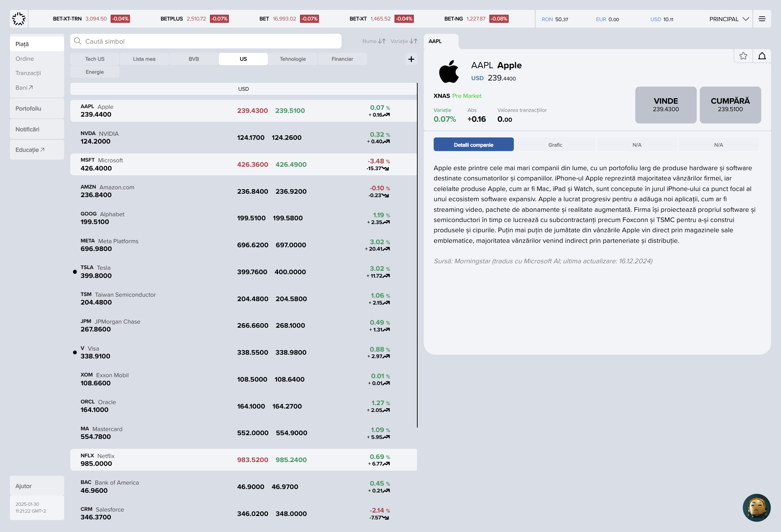Add a new watchlist with plus icon

(411, 59)
